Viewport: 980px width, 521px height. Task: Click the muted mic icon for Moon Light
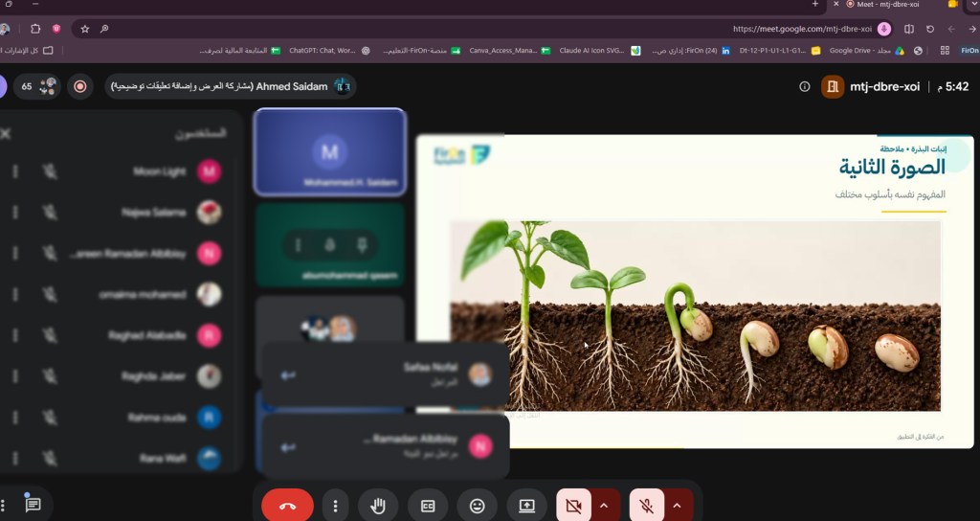50,171
